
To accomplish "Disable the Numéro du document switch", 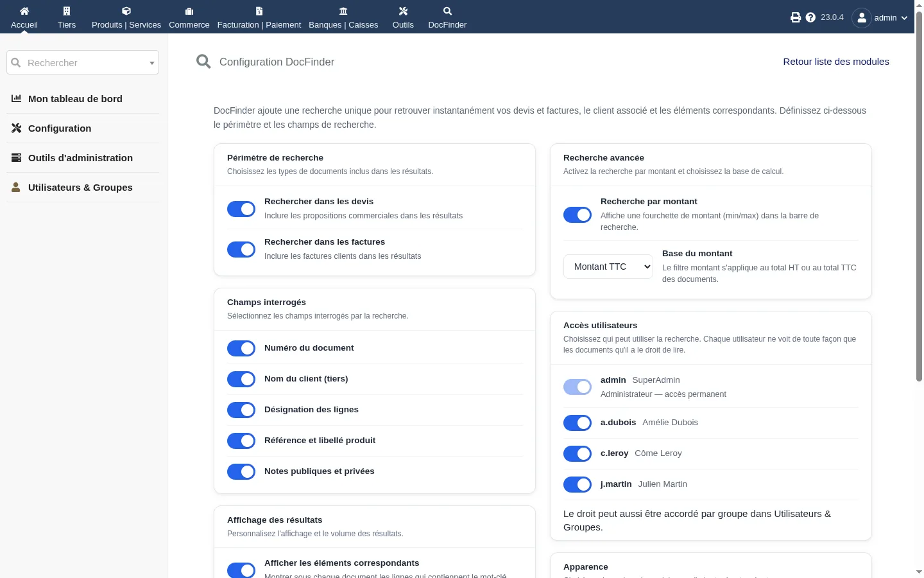I will 241,348.
